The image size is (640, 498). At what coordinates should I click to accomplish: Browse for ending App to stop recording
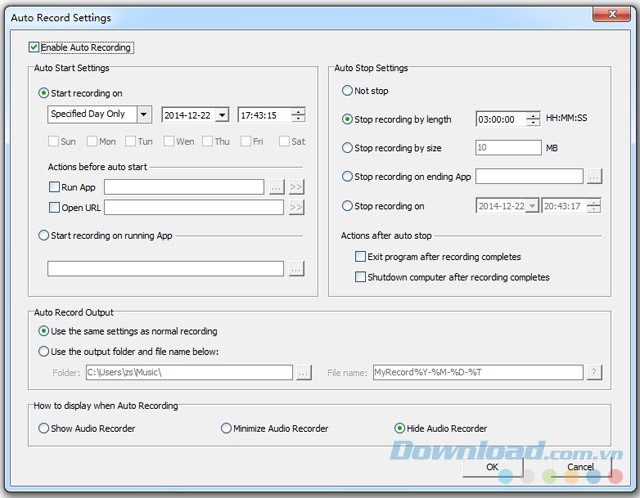click(594, 177)
